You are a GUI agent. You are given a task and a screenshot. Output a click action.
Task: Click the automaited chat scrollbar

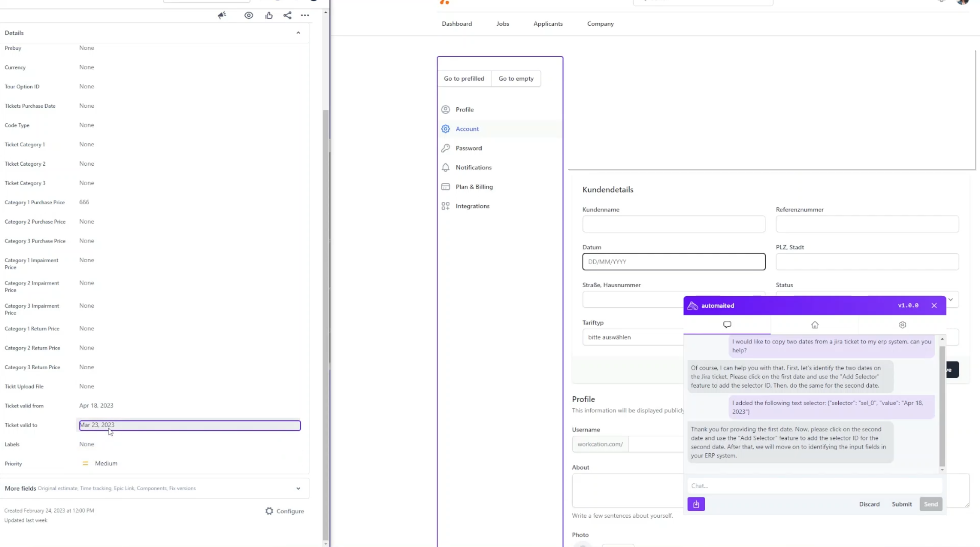[x=942, y=406]
